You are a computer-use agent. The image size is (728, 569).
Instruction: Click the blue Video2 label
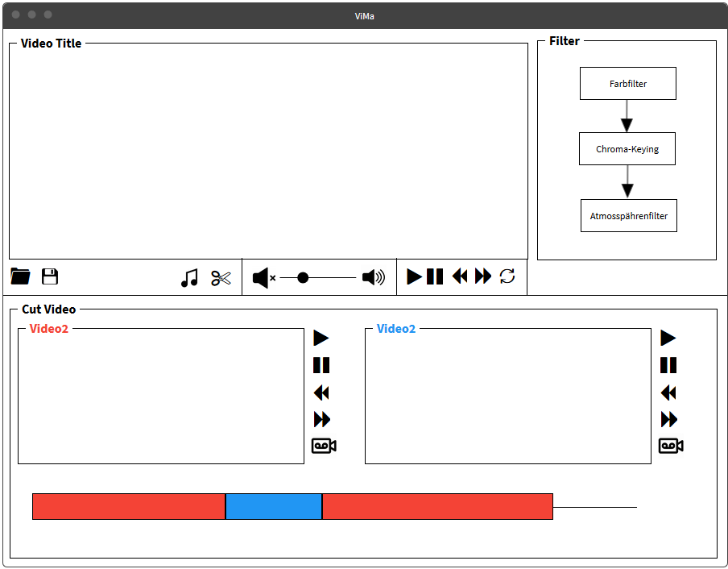[x=396, y=329]
